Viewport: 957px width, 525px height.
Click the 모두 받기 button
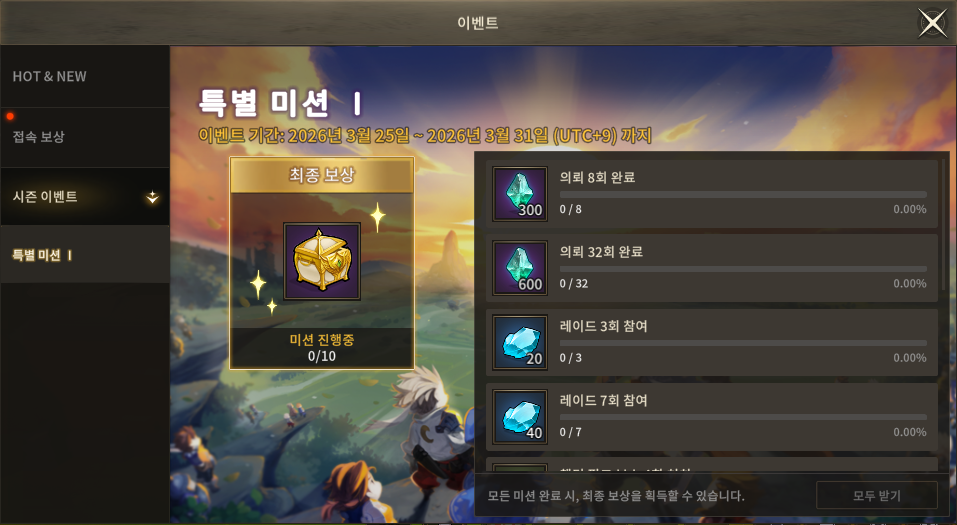pyautogui.click(x=876, y=496)
